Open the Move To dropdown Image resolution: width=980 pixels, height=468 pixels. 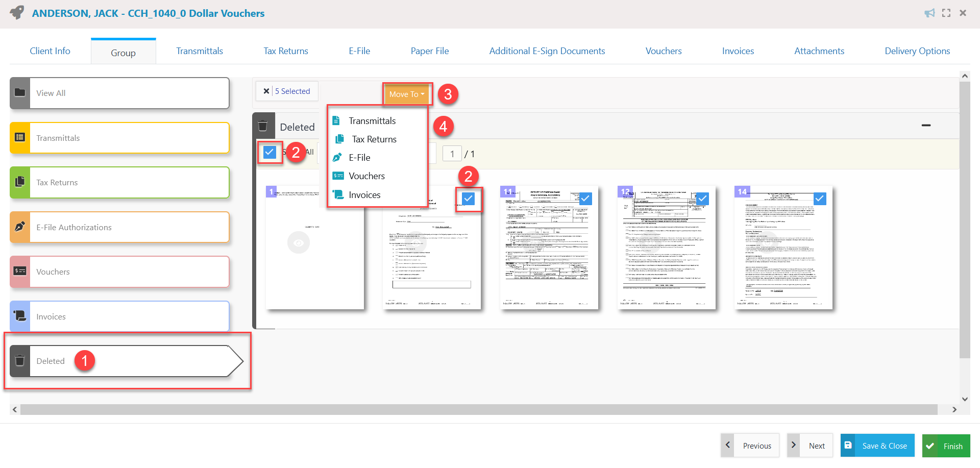click(x=406, y=94)
